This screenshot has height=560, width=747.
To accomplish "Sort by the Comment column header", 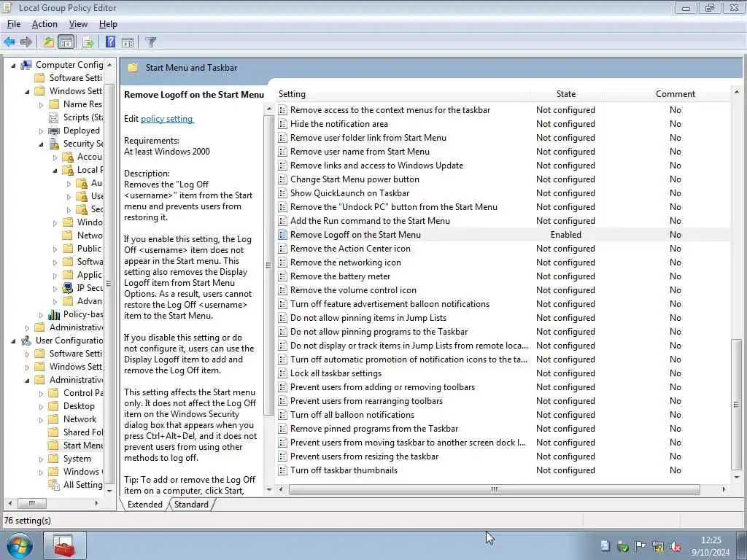I will point(675,94).
